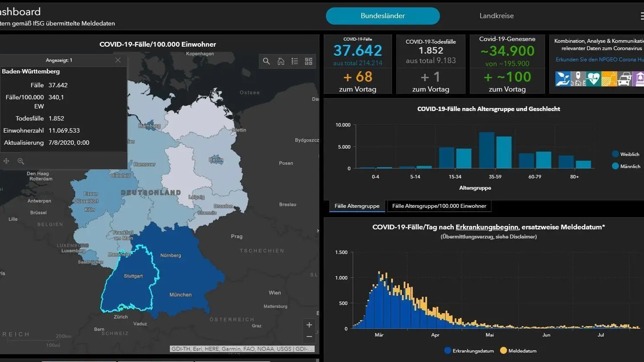Image resolution: width=644 pixels, height=362 pixels.
Task: Toggle the Weiblich legend series
Action: click(625, 154)
